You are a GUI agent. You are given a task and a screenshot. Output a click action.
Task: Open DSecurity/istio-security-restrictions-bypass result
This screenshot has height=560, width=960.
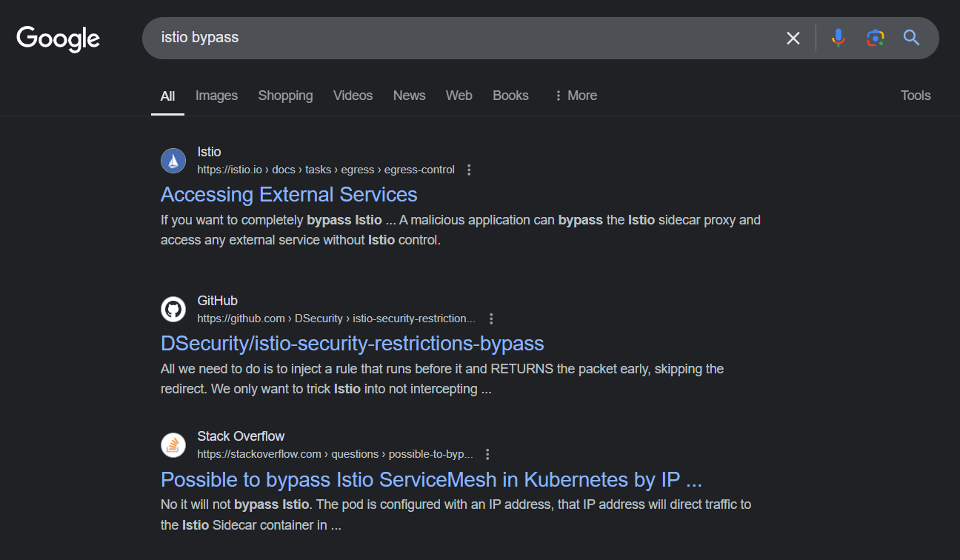coord(353,343)
